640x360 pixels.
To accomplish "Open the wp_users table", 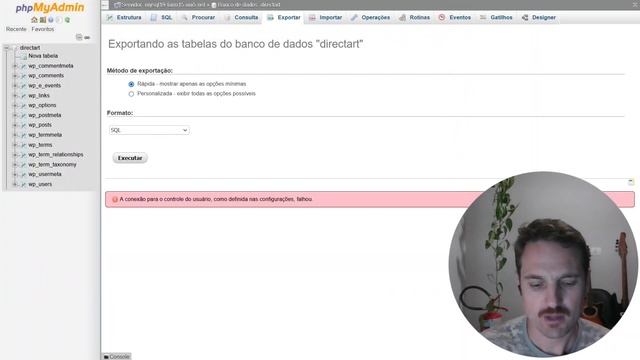I will click(40, 184).
